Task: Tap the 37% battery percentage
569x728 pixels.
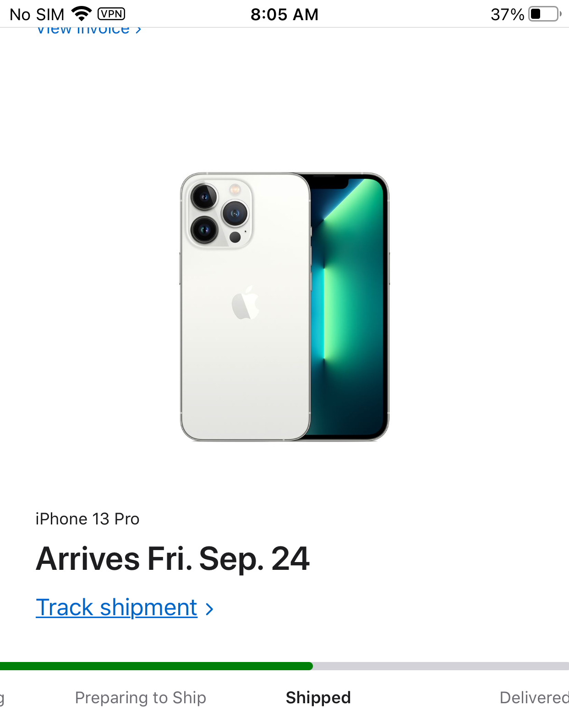Action: coord(507,14)
